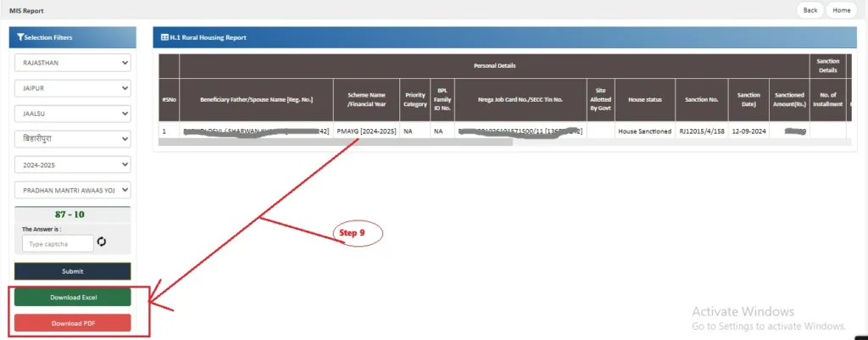Open the PRADHAN MANTRI AWAAS YOJ scheme dropdown

73,190
